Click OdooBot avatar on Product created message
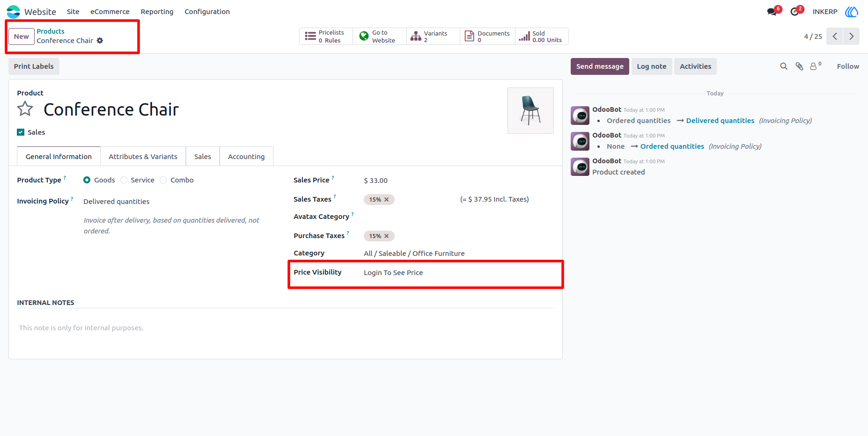The image size is (868, 436). (580, 167)
